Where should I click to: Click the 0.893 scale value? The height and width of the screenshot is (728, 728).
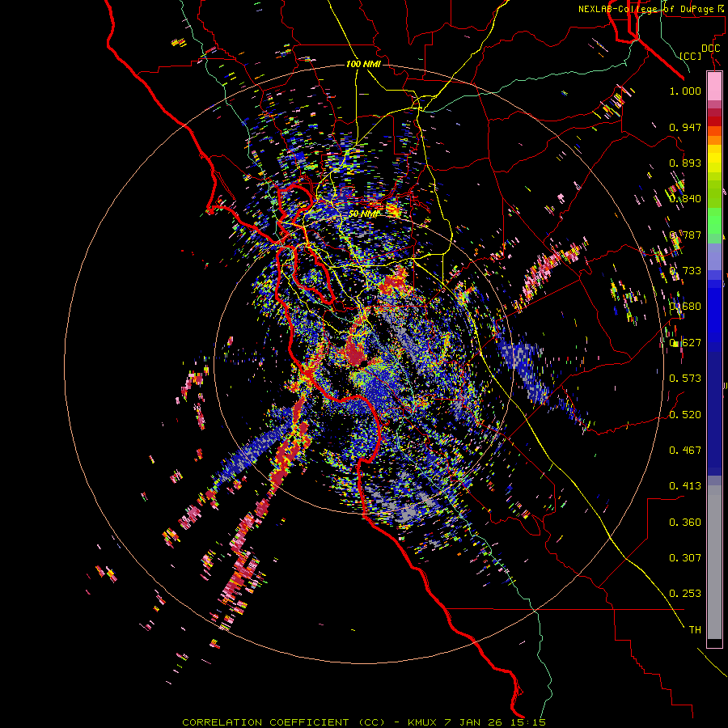[x=685, y=163]
